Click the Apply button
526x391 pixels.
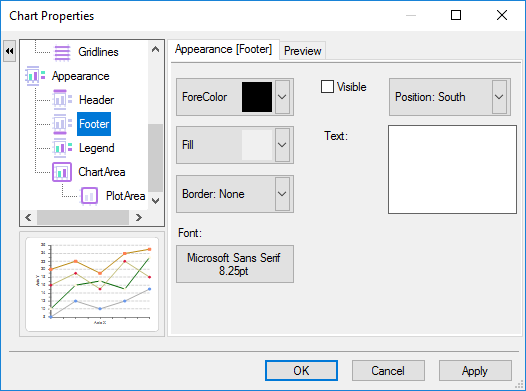475,371
